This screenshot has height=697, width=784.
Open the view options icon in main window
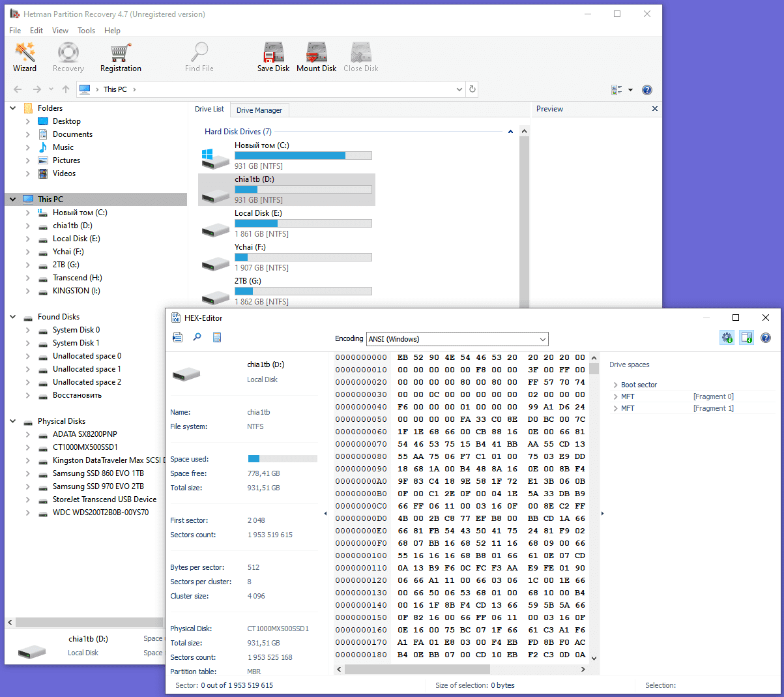tap(617, 90)
